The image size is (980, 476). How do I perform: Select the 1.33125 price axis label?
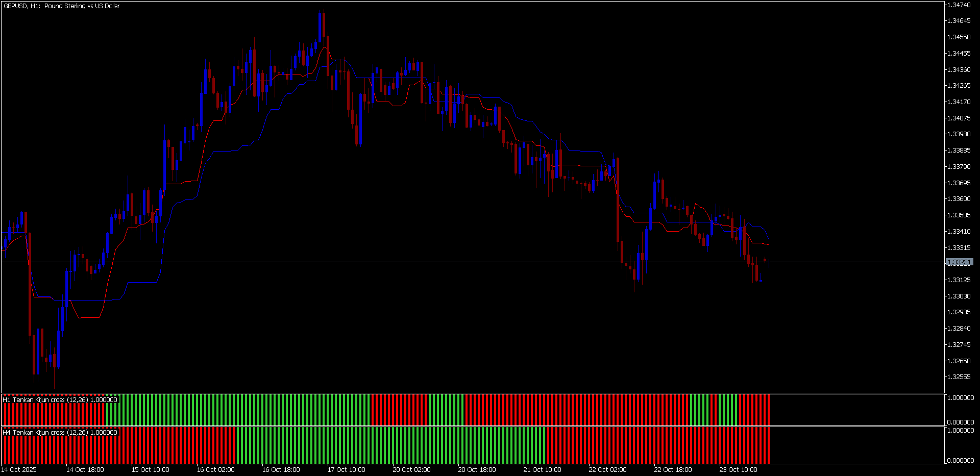(959, 280)
